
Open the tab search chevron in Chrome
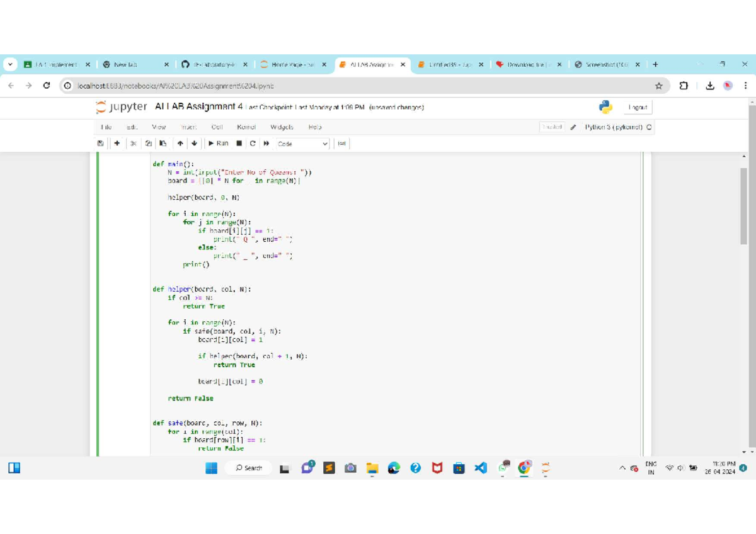tap(10, 64)
